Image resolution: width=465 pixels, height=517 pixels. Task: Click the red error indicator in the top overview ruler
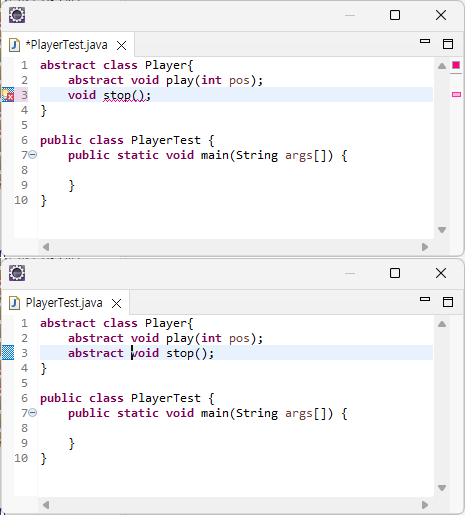tap(456, 65)
